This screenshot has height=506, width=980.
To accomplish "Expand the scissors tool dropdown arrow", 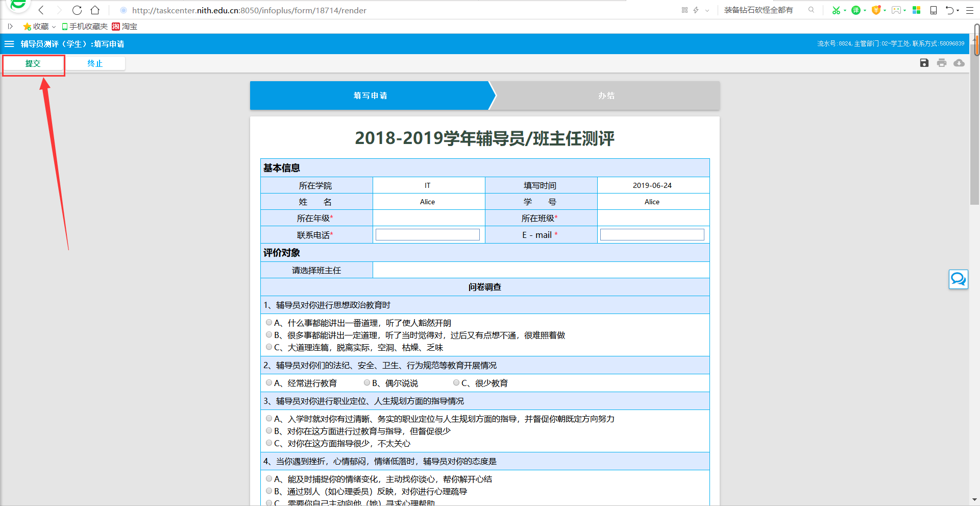I will (x=845, y=11).
